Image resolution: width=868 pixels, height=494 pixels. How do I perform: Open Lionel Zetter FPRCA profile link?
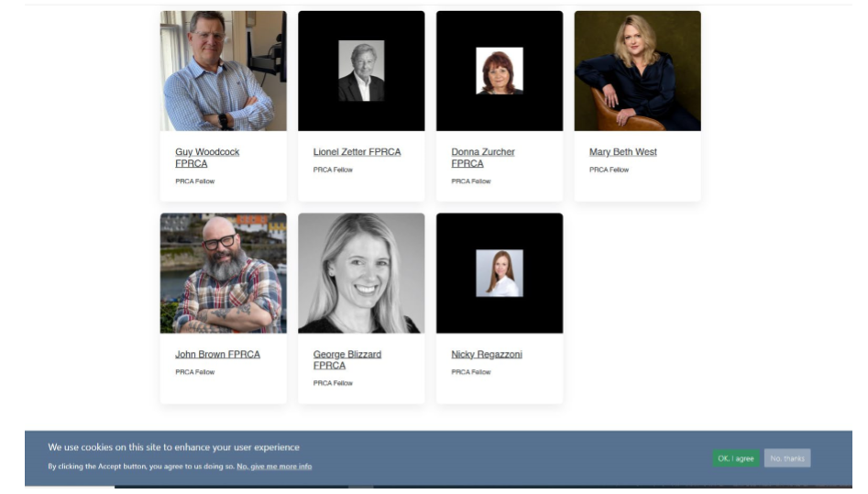pos(357,152)
